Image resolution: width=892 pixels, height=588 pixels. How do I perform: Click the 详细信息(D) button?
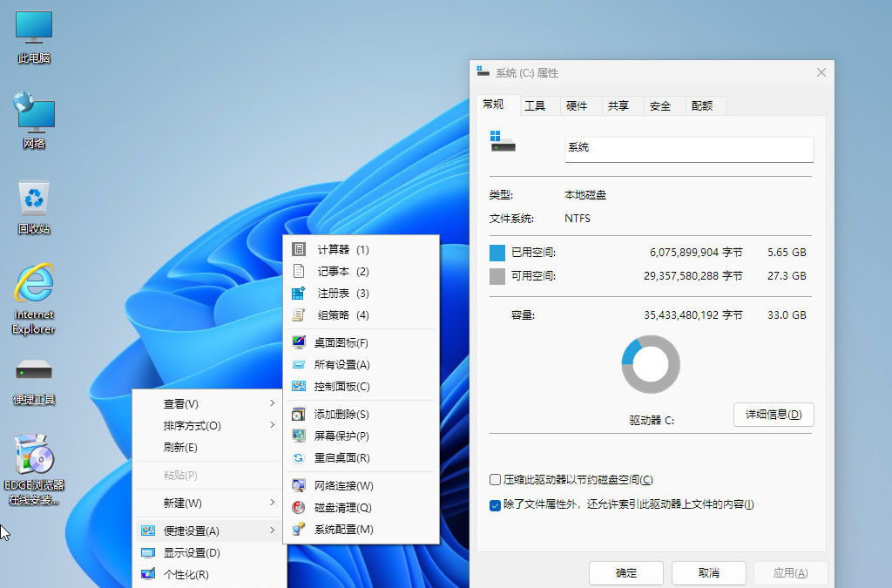click(774, 415)
